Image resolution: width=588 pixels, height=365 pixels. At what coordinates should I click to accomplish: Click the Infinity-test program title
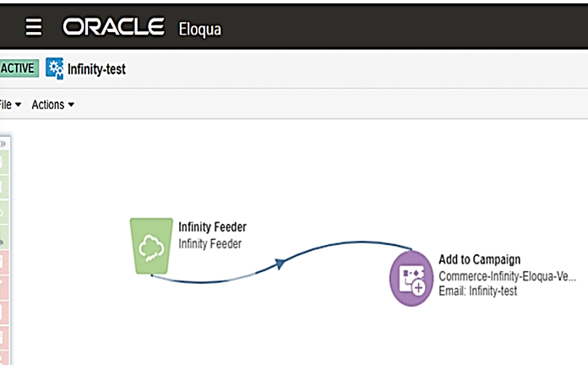[96, 69]
